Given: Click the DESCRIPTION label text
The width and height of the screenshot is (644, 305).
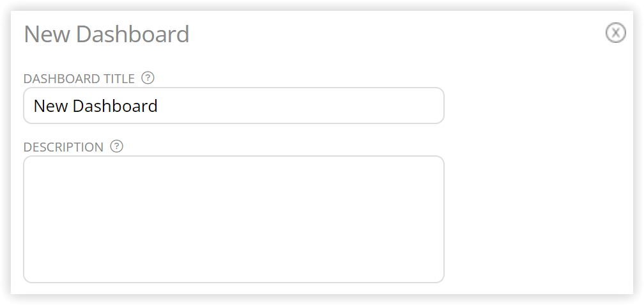Looking at the screenshot, I should click(63, 147).
